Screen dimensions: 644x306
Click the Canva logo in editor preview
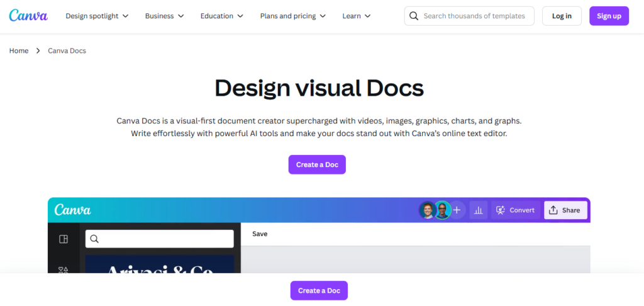[x=73, y=210]
